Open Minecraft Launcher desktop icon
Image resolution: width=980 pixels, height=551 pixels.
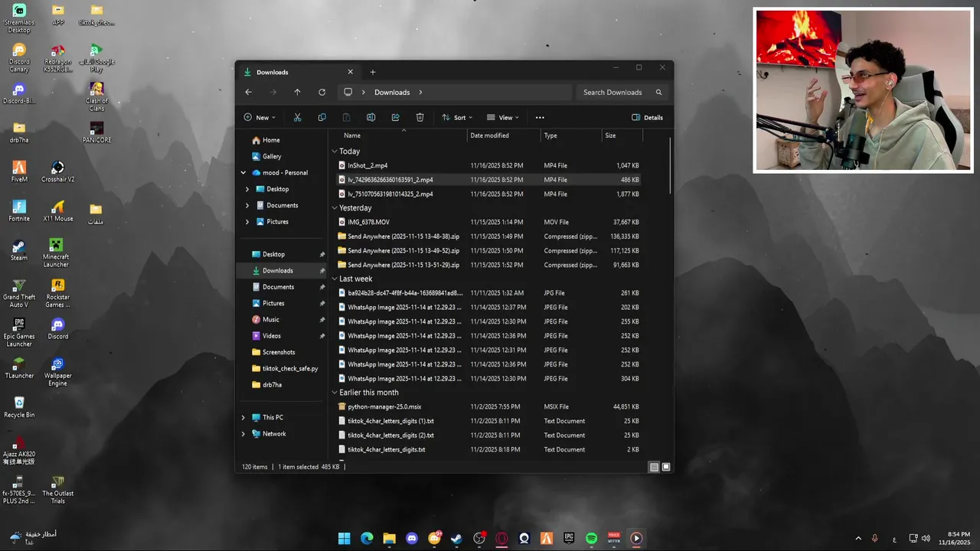click(x=56, y=253)
